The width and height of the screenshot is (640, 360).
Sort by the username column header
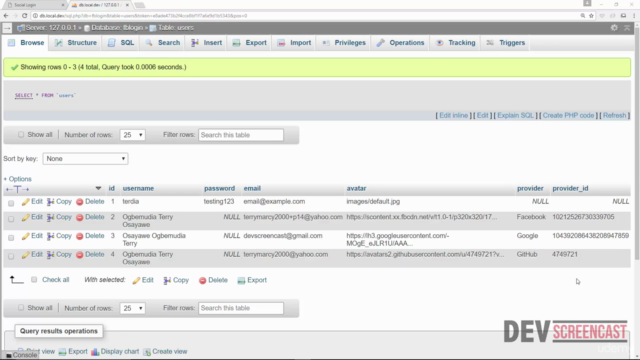[138, 188]
